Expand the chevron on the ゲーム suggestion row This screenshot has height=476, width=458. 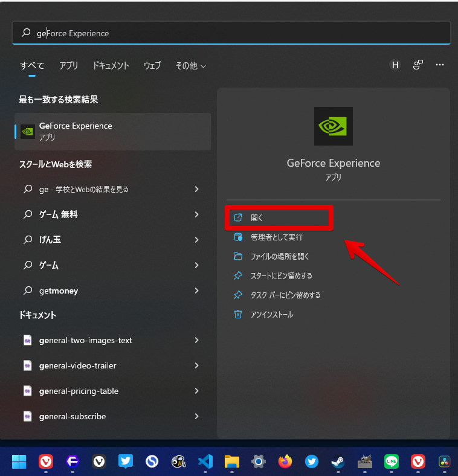196,265
